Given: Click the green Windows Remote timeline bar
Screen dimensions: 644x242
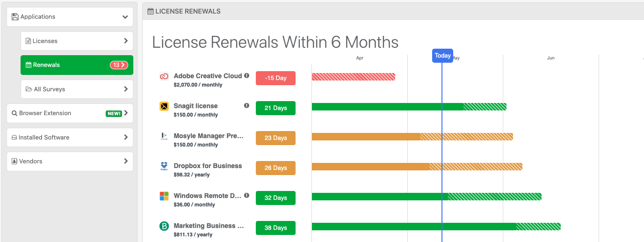Looking at the screenshot, I should click(427, 197).
